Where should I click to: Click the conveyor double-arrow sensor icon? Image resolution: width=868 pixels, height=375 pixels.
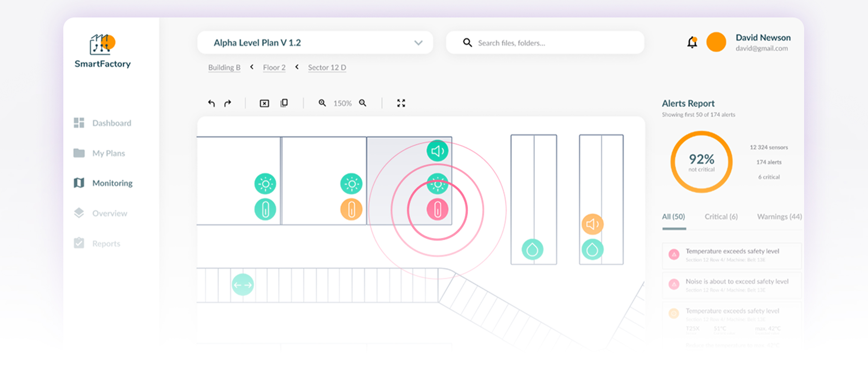pos(243,285)
